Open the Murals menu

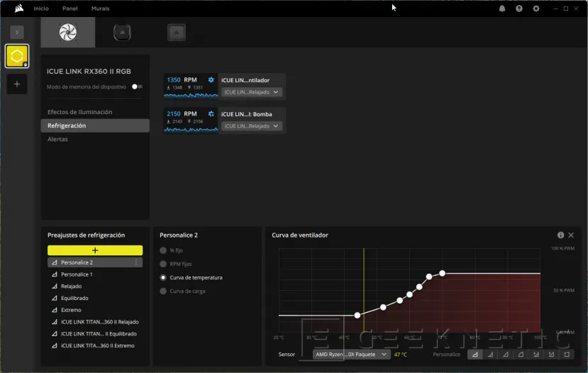pyautogui.click(x=100, y=9)
